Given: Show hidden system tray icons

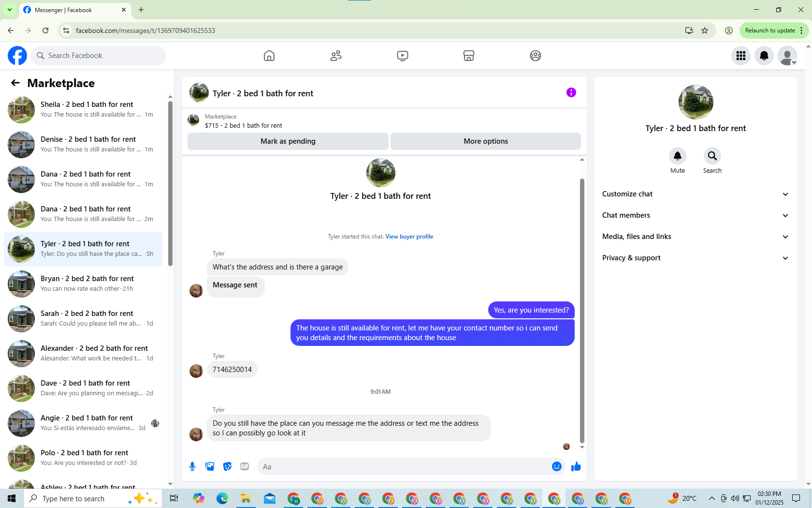Looking at the screenshot, I should click(x=711, y=498).
